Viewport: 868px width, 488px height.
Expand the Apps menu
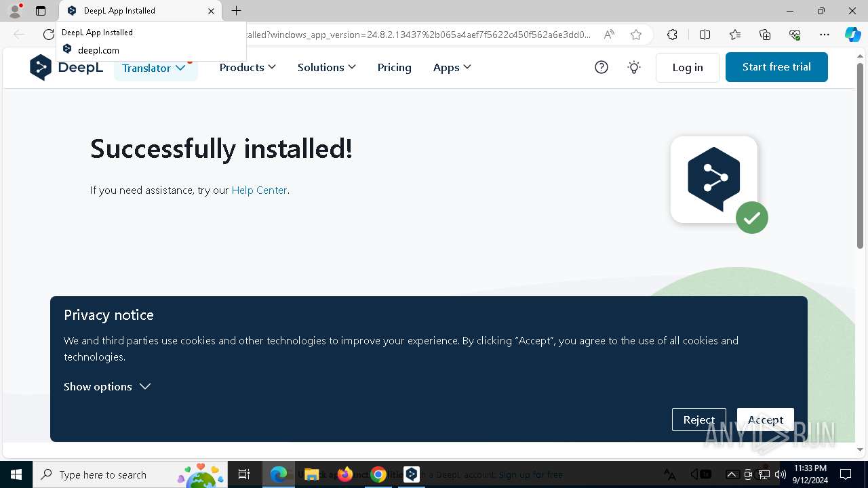point(452,67)
